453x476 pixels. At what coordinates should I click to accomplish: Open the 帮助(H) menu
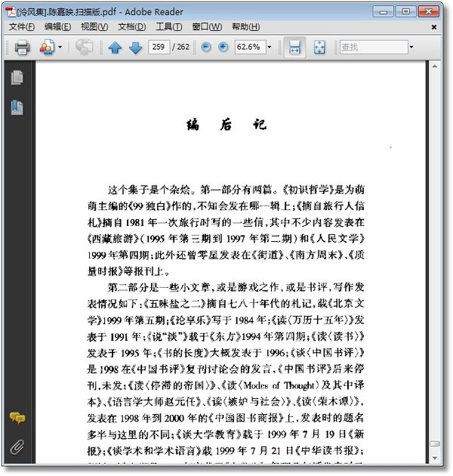click(246, 26)
